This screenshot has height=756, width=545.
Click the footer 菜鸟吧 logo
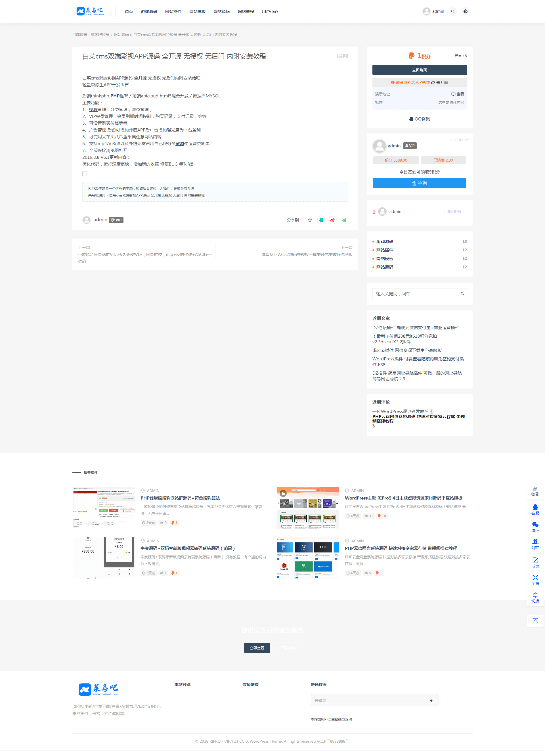pos(99,689)
